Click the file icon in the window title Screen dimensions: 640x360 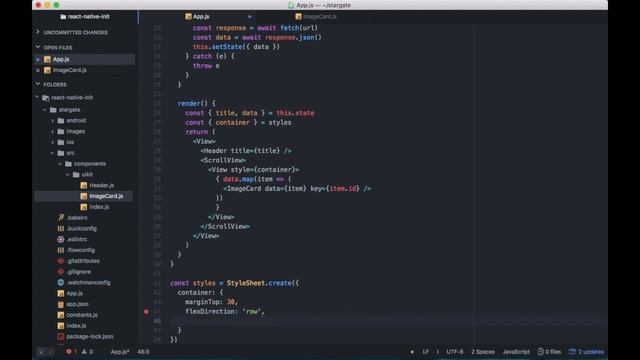(x=291, y=5)
